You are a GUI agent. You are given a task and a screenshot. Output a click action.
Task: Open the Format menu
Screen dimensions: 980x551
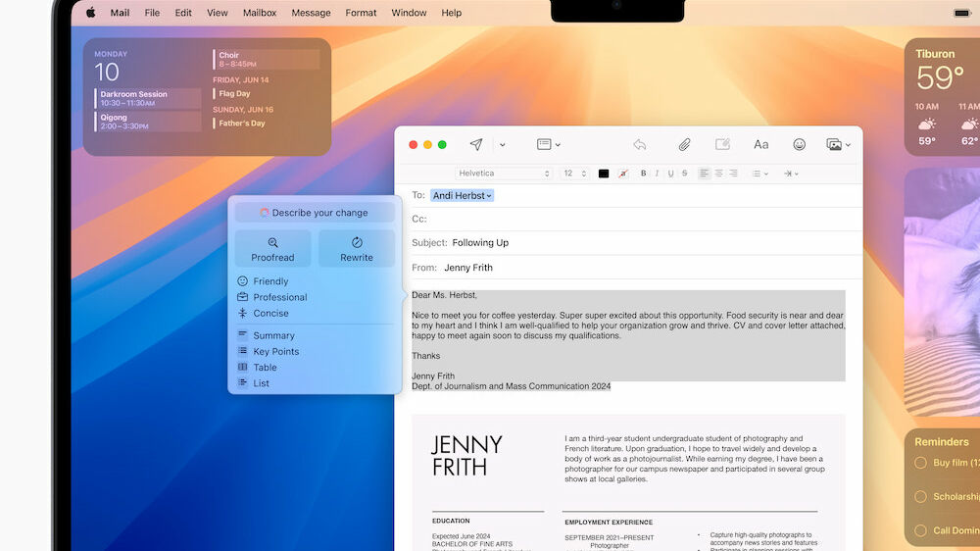[x=361, y=13]
